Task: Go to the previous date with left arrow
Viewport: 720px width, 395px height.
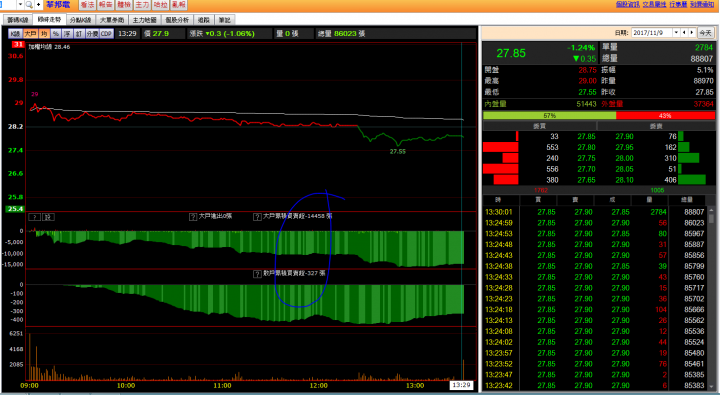Action: point(684,33)
